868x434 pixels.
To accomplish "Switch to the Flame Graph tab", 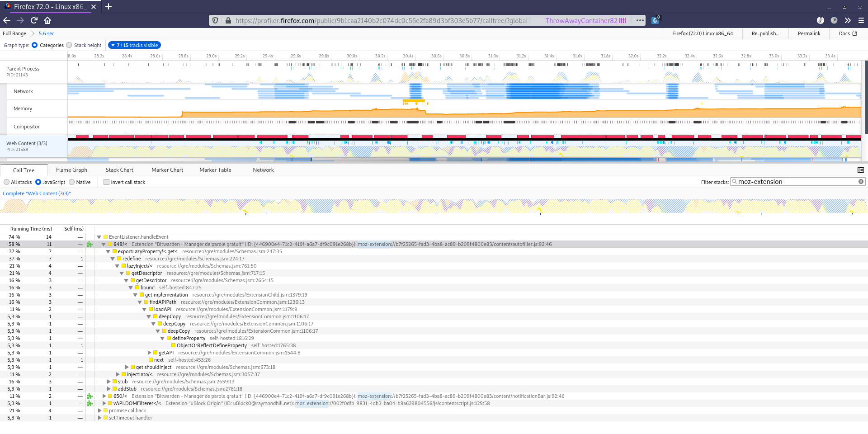I will pos(71,170).
